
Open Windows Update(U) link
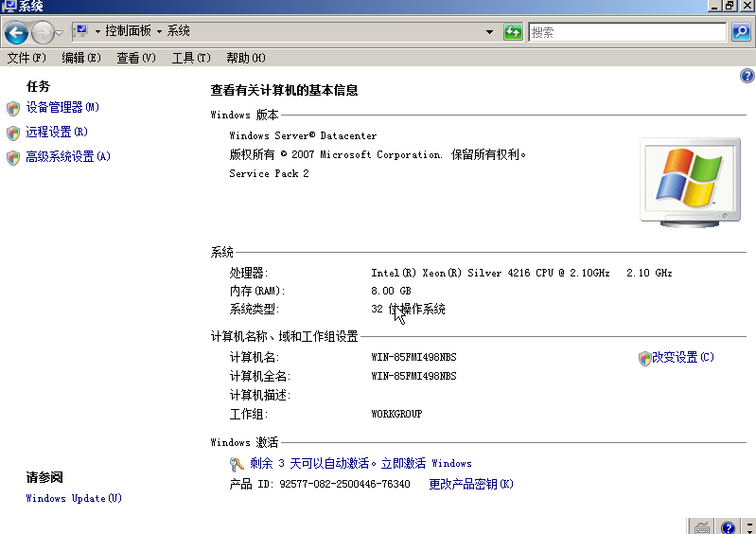[74, 498]
